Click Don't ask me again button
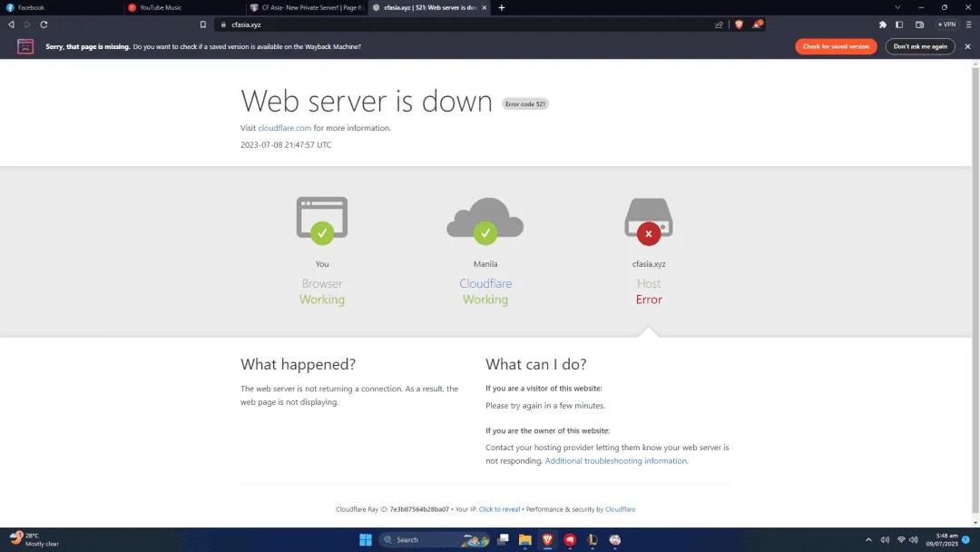The height and width of the screenshot is (552, 980). point(920,46)
